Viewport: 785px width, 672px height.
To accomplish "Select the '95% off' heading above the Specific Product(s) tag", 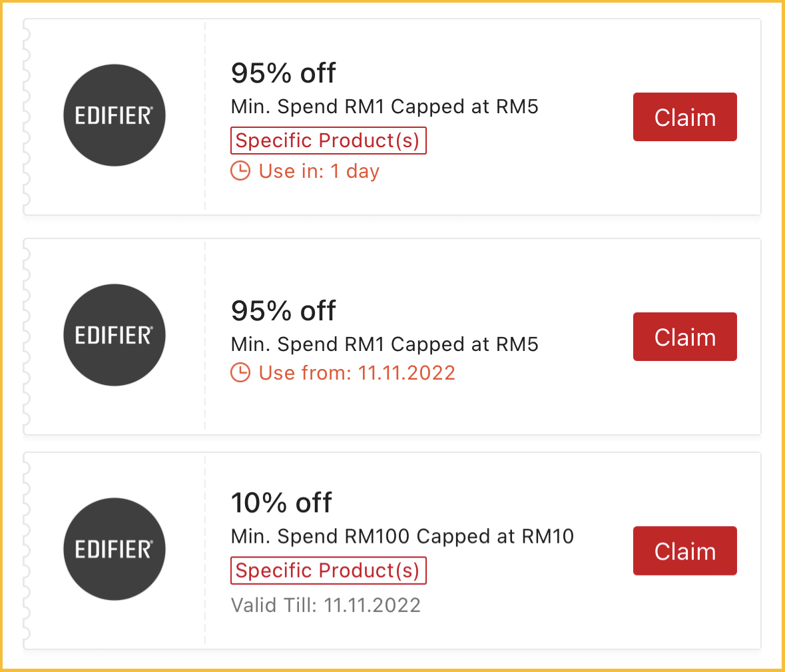I will coord(283,73).
